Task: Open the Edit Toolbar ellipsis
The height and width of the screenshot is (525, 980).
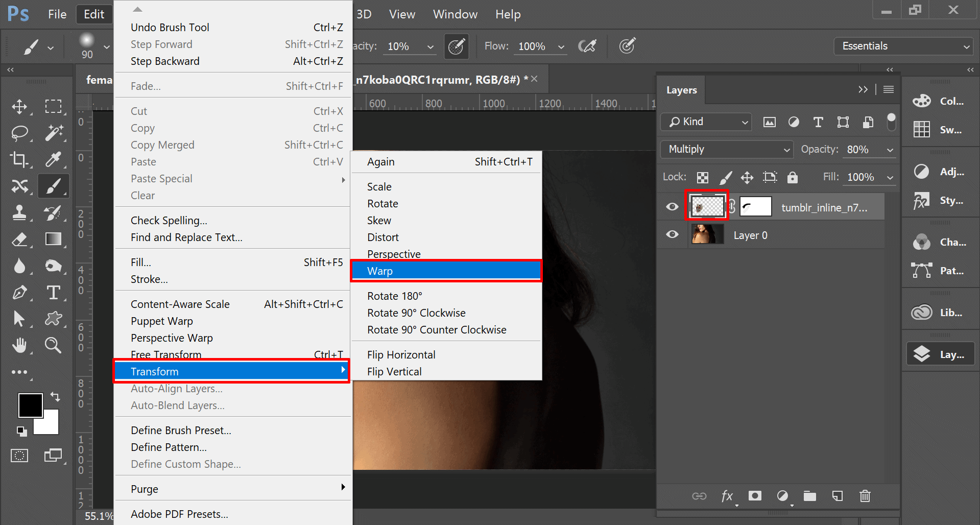Action: [19, 372]
